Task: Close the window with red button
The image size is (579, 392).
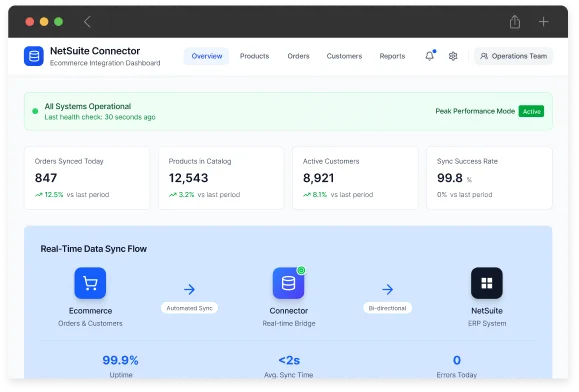Action: click(x=30, y=22)
